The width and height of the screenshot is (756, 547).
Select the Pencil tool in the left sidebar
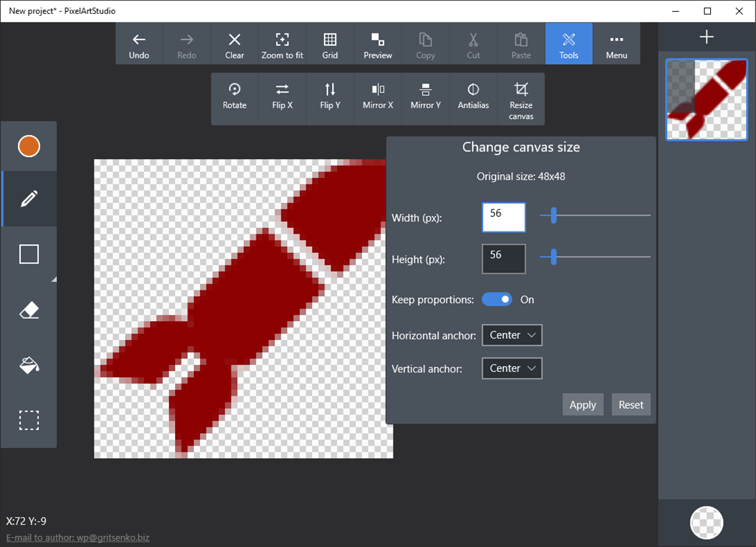click(28, 198)
